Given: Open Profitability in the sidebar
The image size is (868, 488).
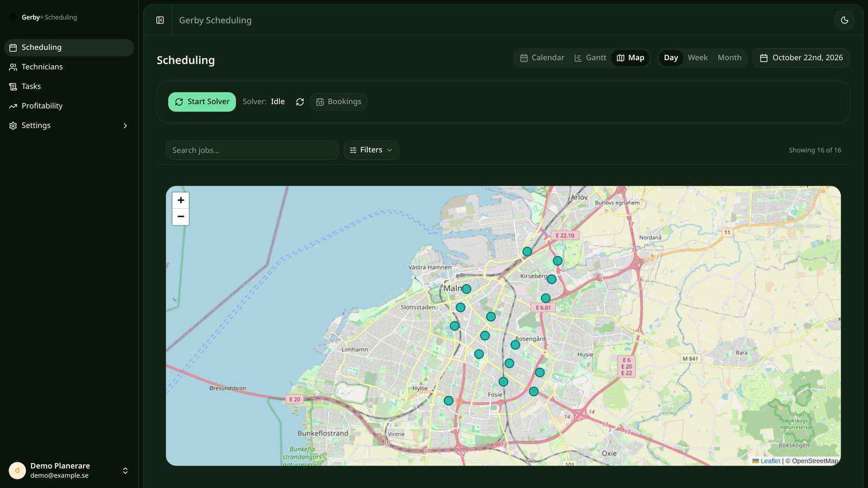Looking at the screenshot, I should click(x=69, y=106).
